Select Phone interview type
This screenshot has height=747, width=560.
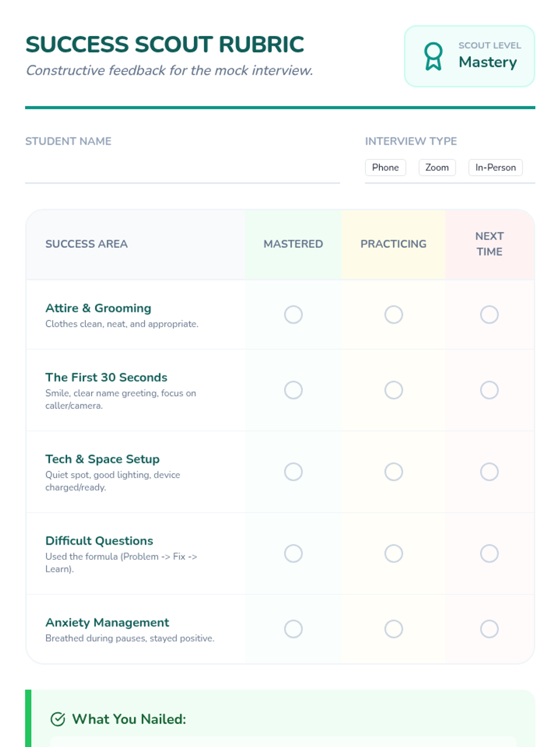pos(385,168)
